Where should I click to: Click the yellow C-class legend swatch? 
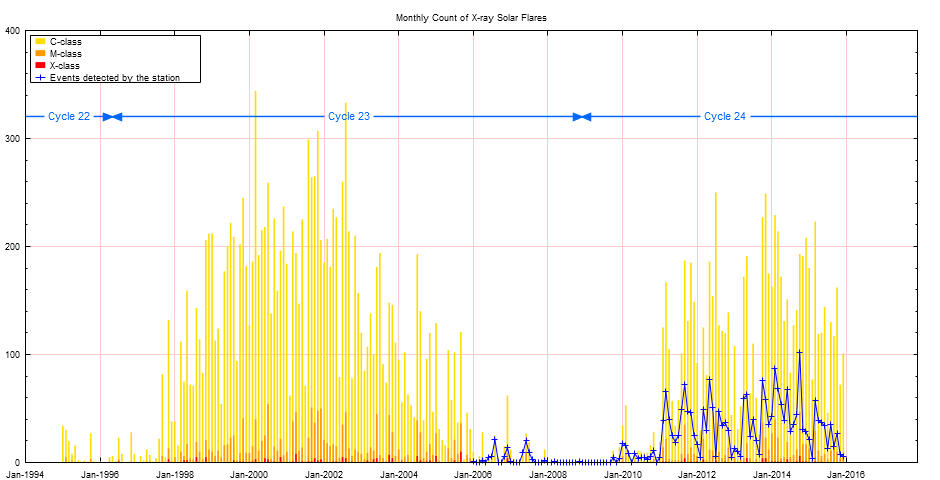[38, 41]
